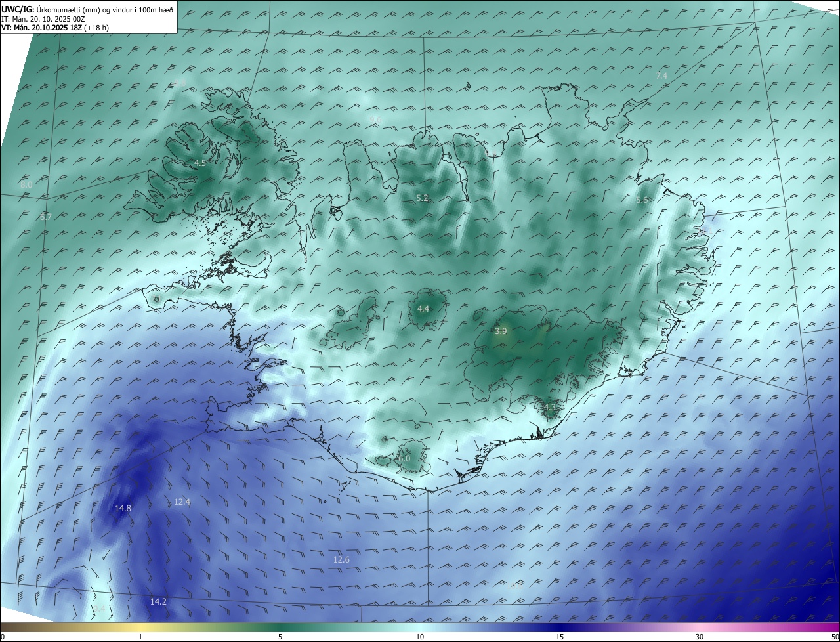
Task: Click the 10 tick label on the colorbar
Action: (x=420, y=637)
